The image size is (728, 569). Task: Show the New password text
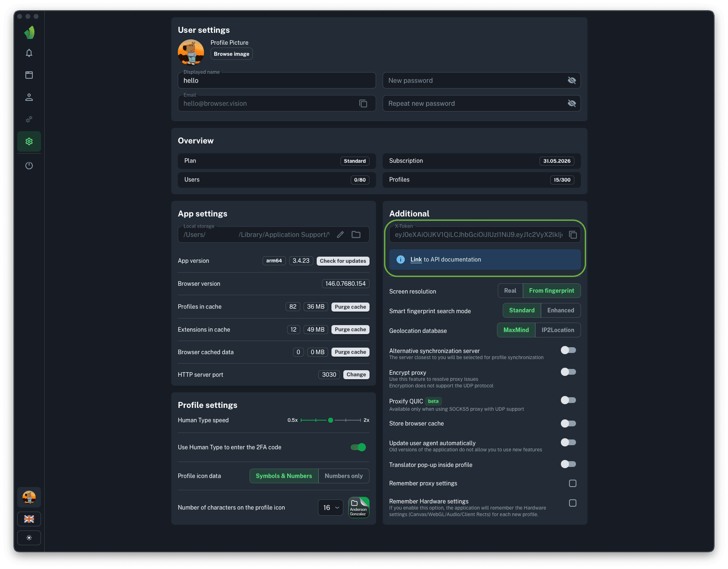pyautogui.click(x=572, y=81)
